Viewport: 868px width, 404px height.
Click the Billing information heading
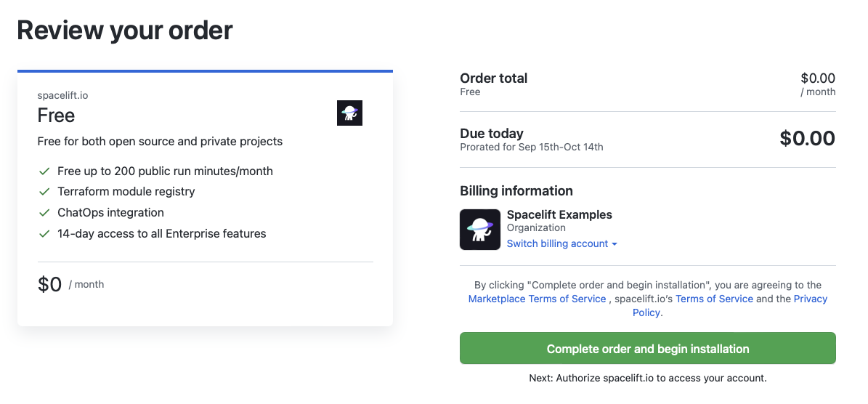(516, 191)
